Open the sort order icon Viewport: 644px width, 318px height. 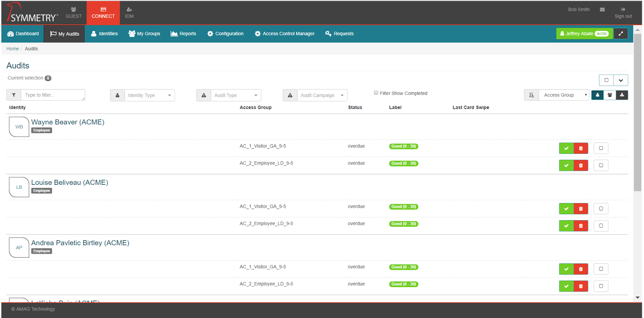(x=531, y=95)
